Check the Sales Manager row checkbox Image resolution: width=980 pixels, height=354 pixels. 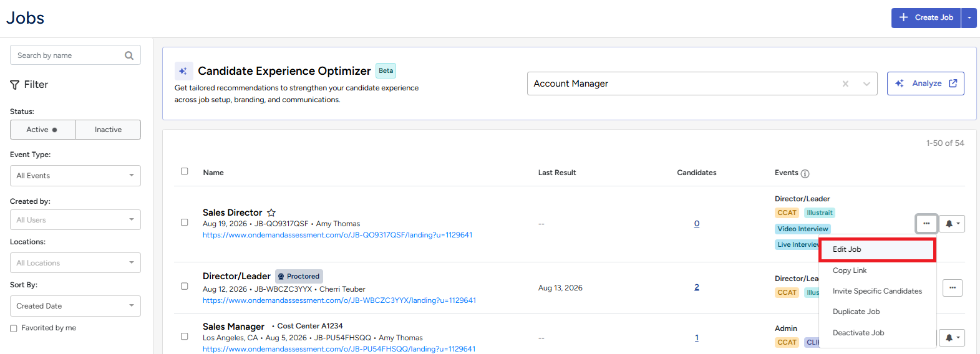185,337
